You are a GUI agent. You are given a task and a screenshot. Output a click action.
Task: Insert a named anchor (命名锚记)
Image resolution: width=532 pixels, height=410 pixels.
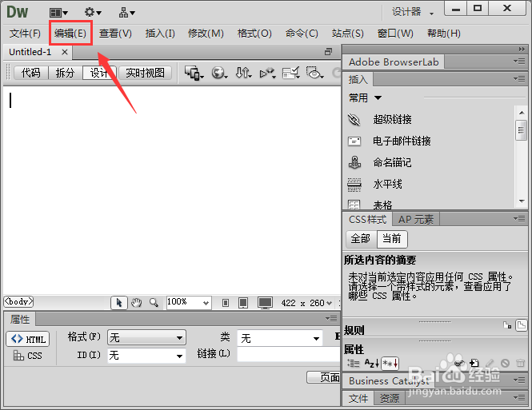coord(379,163)
